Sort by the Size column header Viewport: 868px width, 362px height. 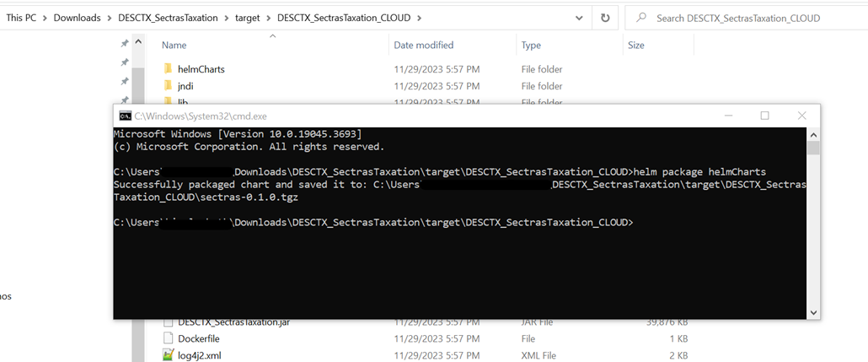[x=635, y=45]
